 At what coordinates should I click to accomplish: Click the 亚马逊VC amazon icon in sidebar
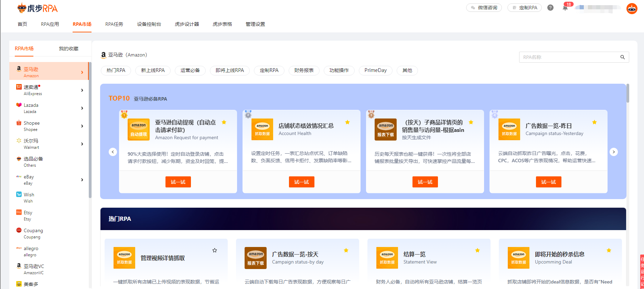(x=19, y=266)
